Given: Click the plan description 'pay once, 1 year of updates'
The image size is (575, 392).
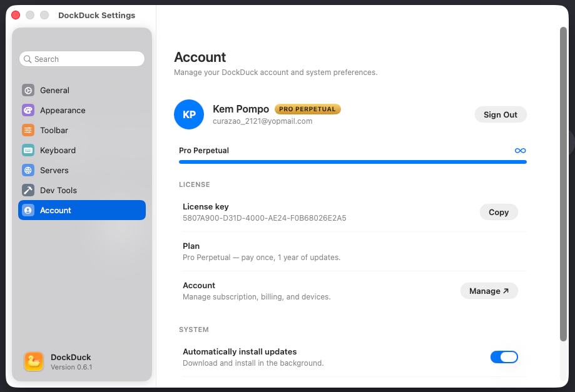Looking at the screenshot, I should [x=291, y=258].
